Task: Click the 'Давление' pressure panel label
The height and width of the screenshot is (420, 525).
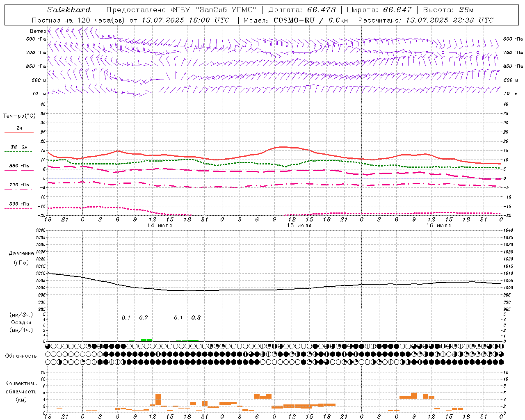Action: coord(21,253)
